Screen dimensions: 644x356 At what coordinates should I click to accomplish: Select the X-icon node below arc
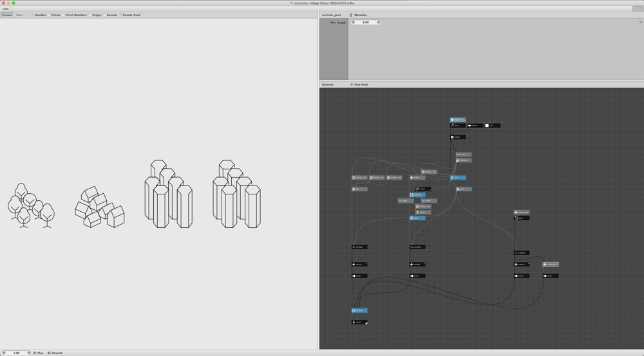coord(458,137)
